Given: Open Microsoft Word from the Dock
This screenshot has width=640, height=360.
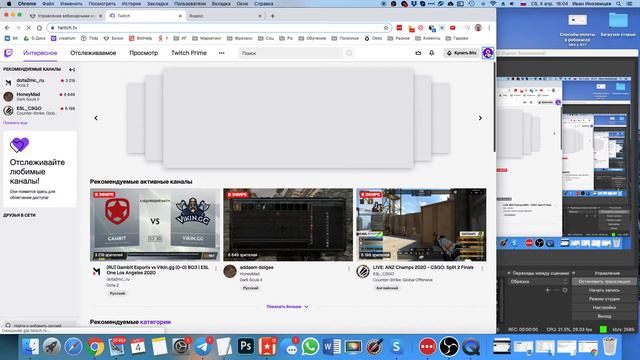Looking at the screenshot, I should (x=332, y=347).
